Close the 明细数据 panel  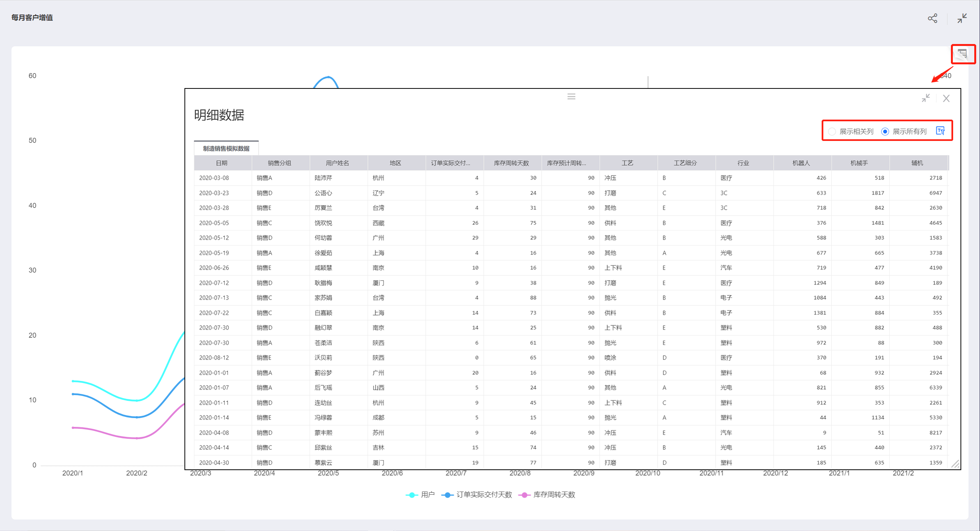(946, 98)
